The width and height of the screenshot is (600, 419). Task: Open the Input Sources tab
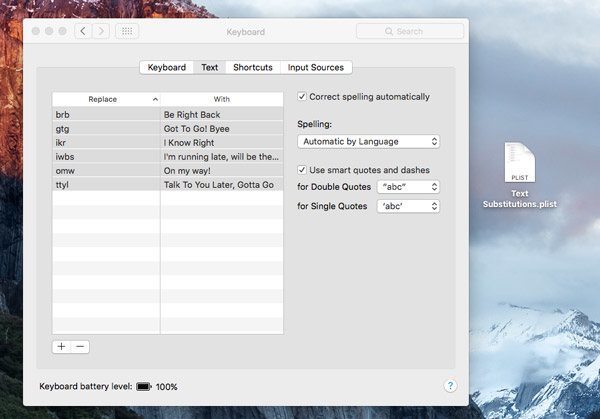(316, 67)
